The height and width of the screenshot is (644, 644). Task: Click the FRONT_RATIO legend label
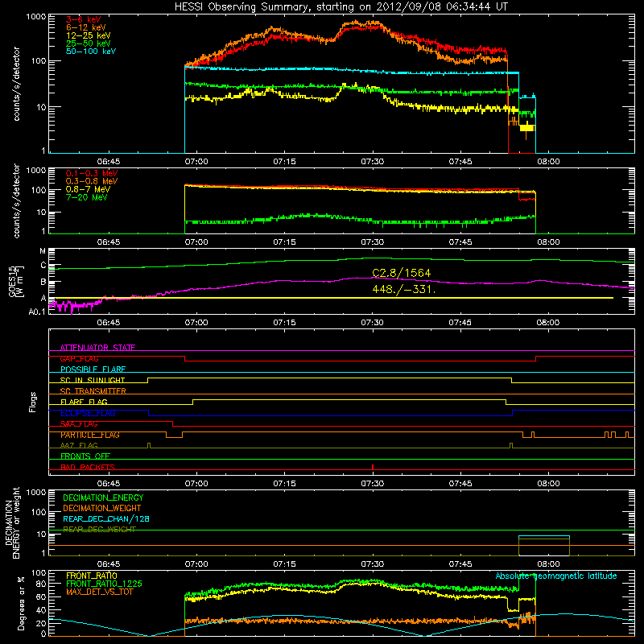click(x=92, y=576)
